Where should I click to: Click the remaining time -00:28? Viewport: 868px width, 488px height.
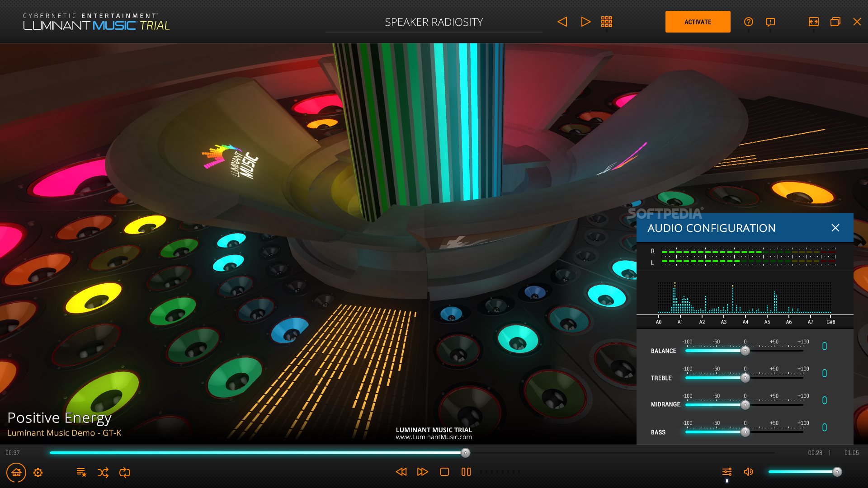point(814,453)
